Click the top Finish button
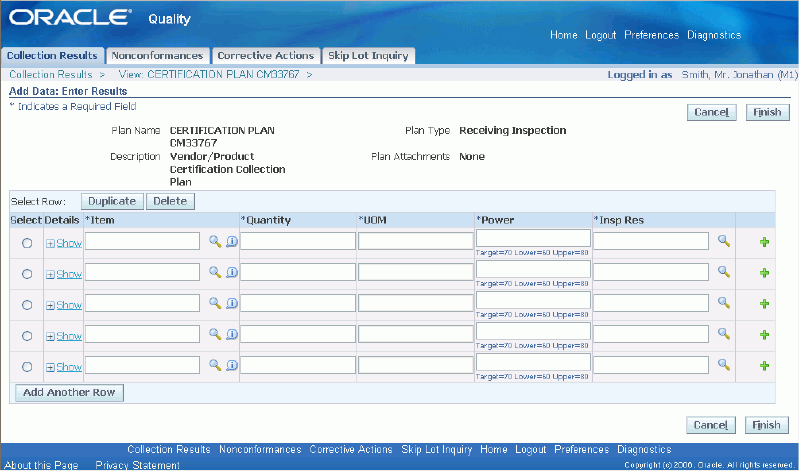 [767, 112]
